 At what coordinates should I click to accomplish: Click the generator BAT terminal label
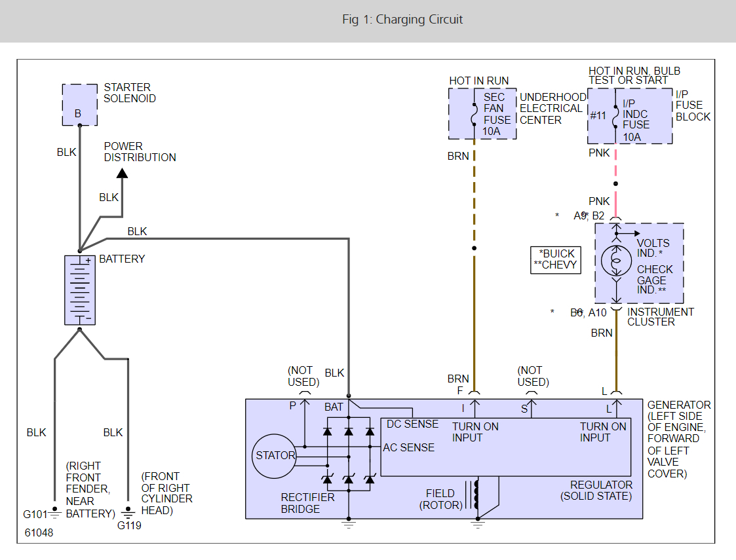(x=334, y=407)
